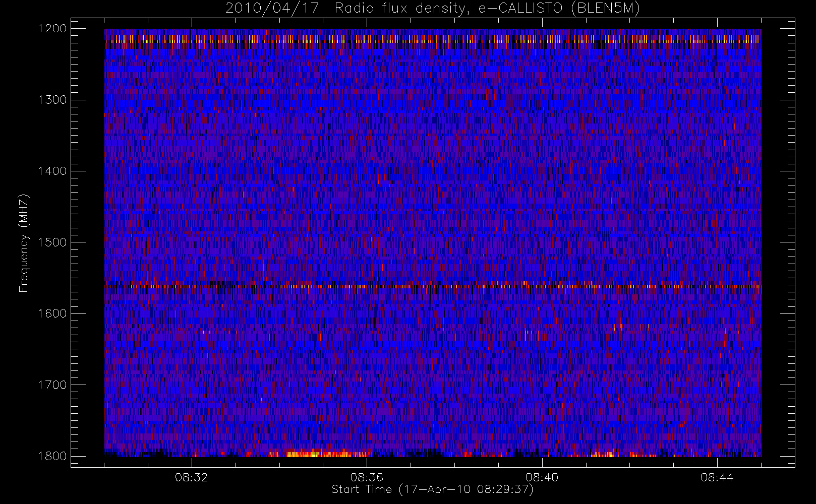The width and height of the screenshot is (816, 504).
Task: Click the 1300 frequency tick label
Action: tap(52, 100)
